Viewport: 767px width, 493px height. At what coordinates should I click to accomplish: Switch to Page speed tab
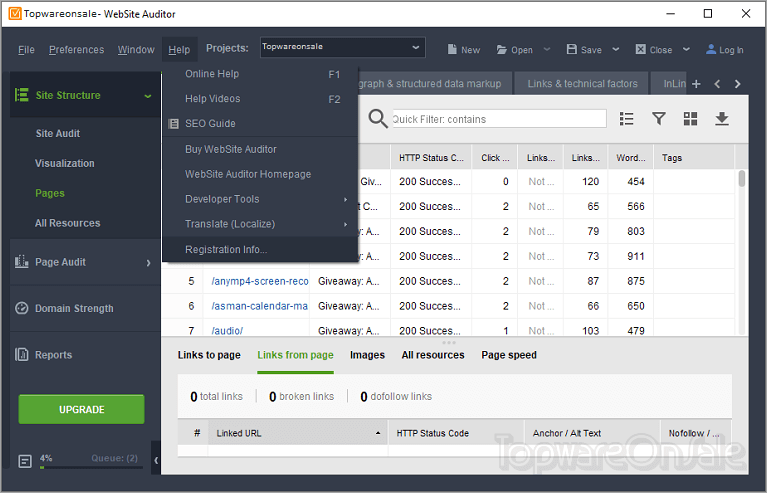[509, 355]
